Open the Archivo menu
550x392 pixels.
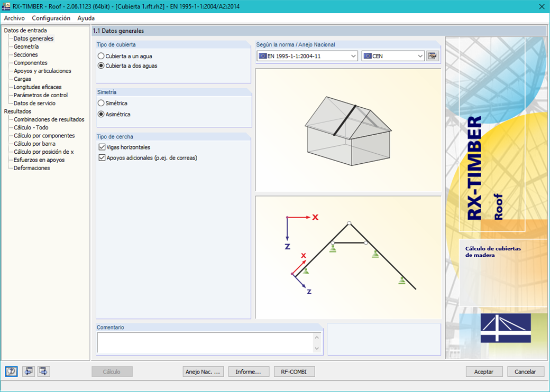13,18
